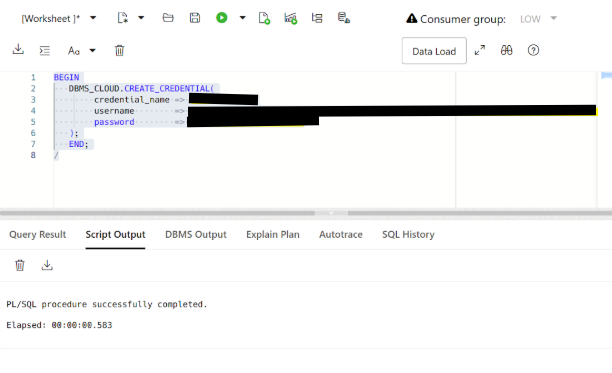Expand the new file options arrow

tap(141, 18)
